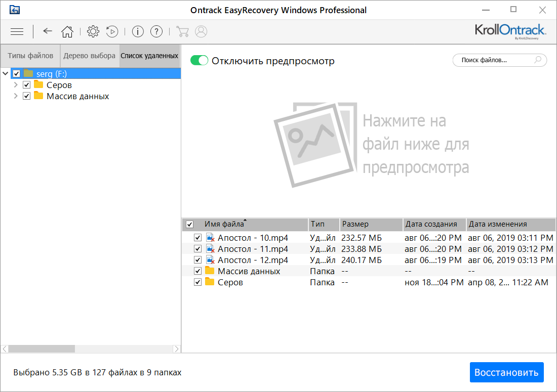This screenshot has height=392, width=557.
Task: Toggle the select-all checkbox in file header
Action: 190,224
